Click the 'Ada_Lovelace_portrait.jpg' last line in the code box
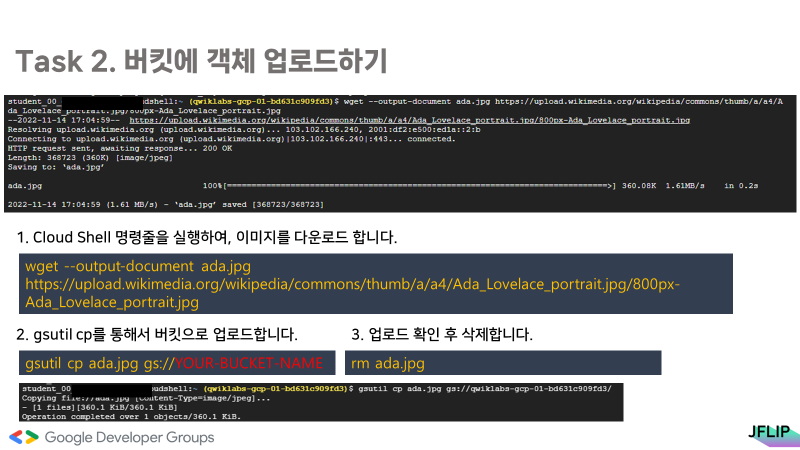Image resolution: width=800 pixels, height=450 pixels. pos(112,302)
